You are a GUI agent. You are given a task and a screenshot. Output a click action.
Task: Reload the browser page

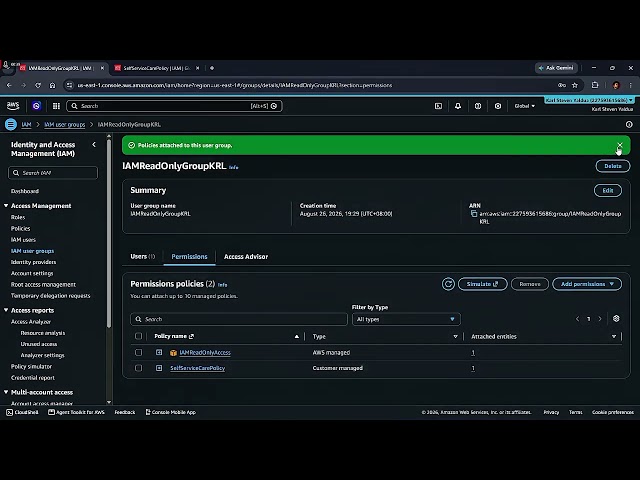click(x=38, y=85)
